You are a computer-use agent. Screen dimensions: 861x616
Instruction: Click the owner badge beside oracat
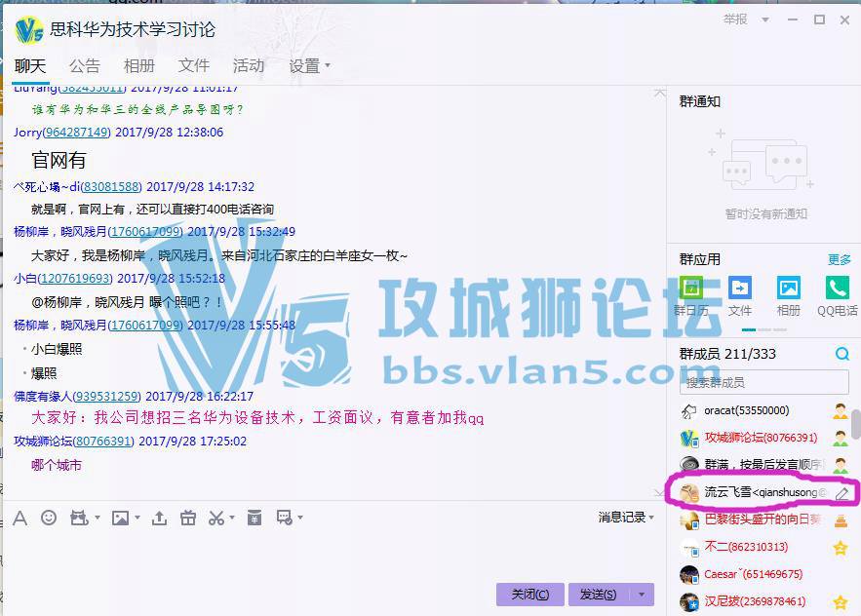click(841, 410)
